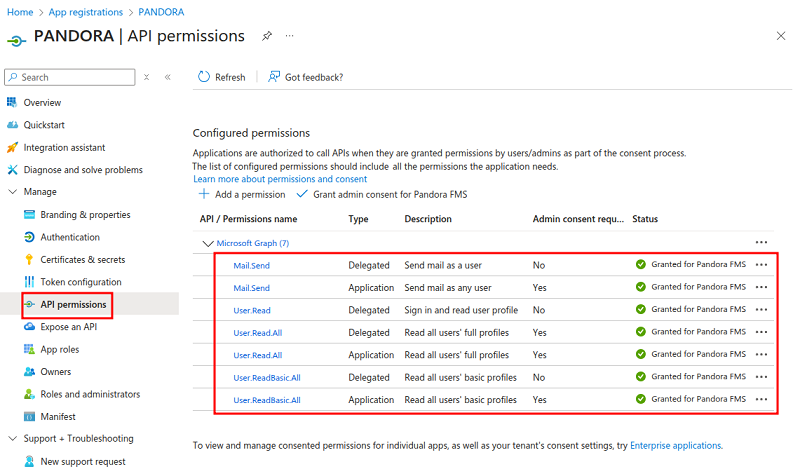Click the Overview icon in sidebar

tap(12, 102)
